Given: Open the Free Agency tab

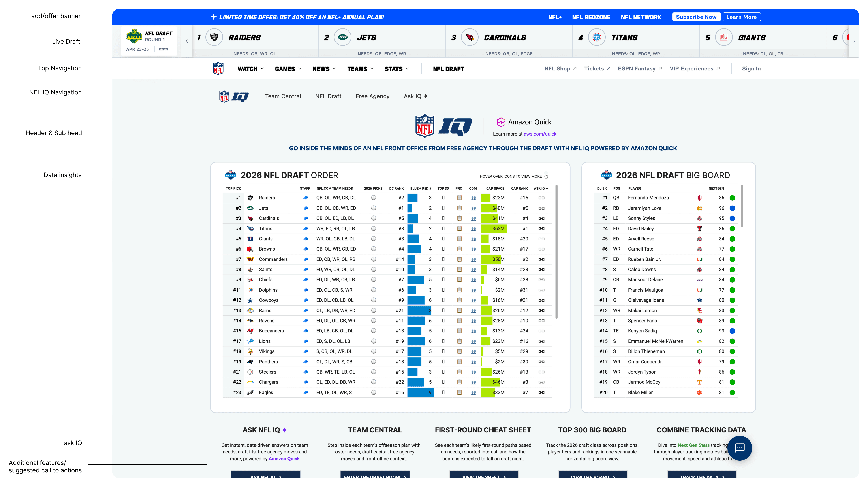Looking at the screenshot, I should click(x=372, y=96).
